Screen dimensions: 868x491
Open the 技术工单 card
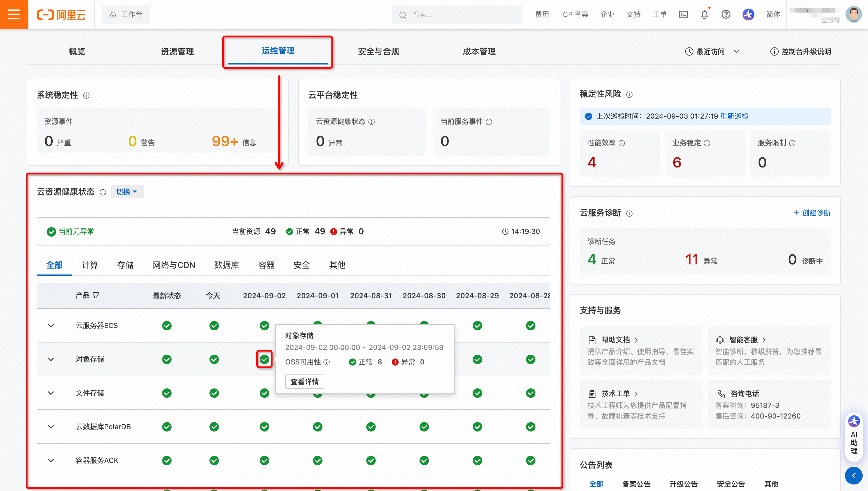tap(641, 404)
